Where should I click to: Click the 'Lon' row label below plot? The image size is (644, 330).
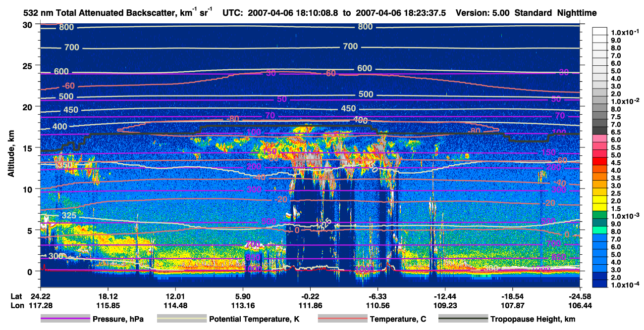point(16,305)
